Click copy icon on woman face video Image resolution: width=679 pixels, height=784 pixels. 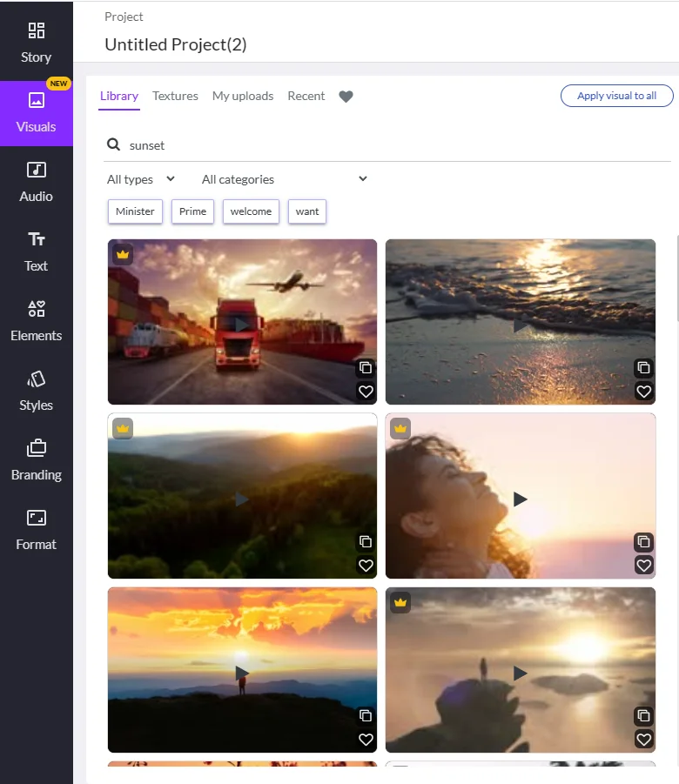click(644, 542)
